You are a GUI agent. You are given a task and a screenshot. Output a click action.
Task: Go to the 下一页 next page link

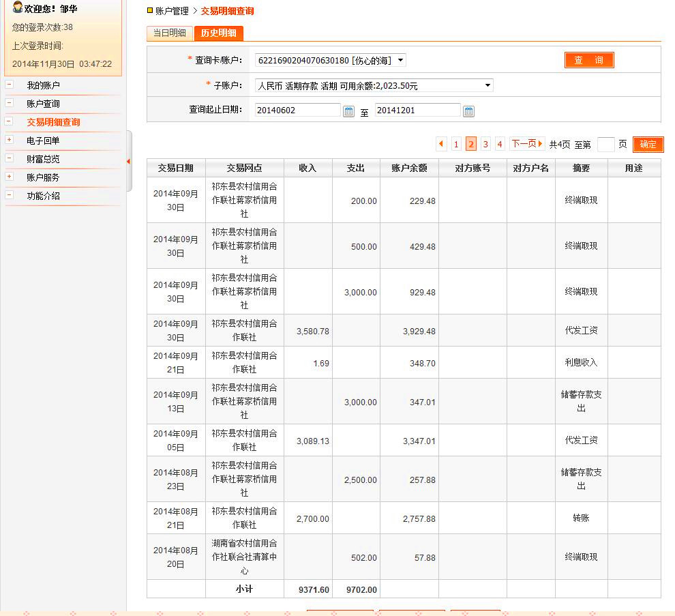(527, 144)
